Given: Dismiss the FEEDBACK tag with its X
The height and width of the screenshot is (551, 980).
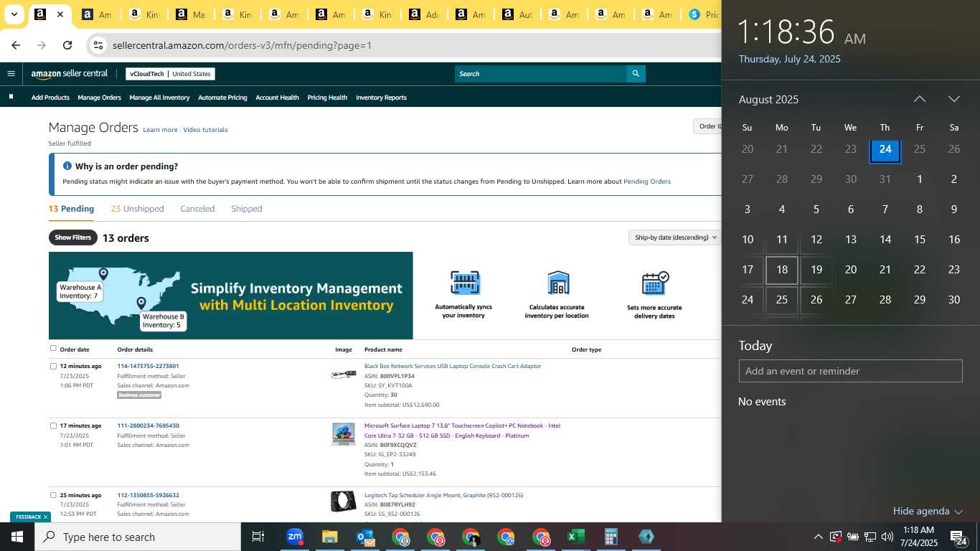Looking at the screenshot, I should [x=45, y=517].
